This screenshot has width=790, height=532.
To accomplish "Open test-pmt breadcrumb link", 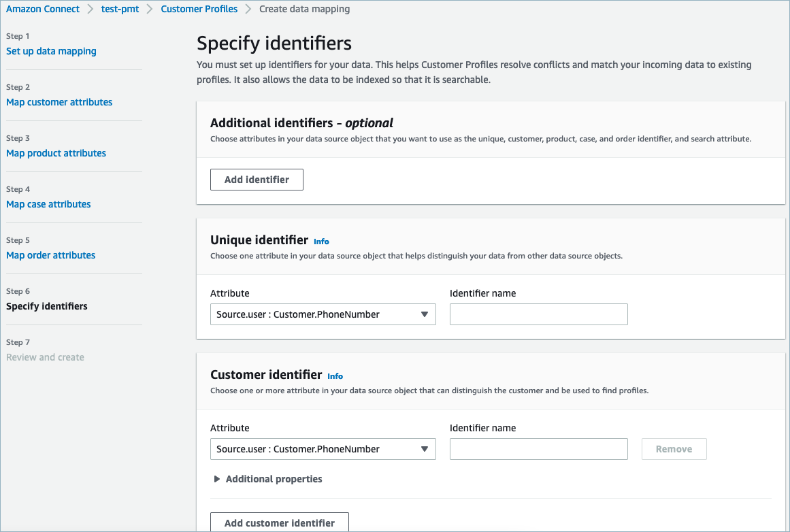I will (120, 10).
